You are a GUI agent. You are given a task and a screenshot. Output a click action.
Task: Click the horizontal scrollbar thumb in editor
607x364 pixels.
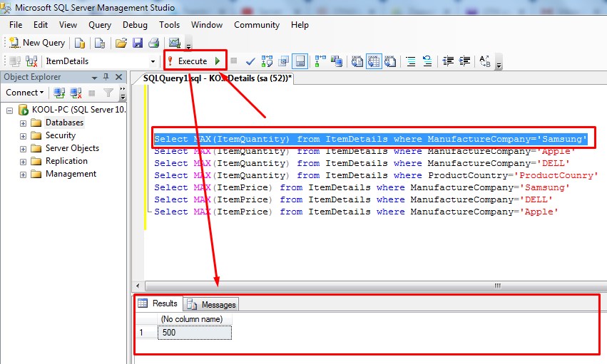click(x=375, y=286)
